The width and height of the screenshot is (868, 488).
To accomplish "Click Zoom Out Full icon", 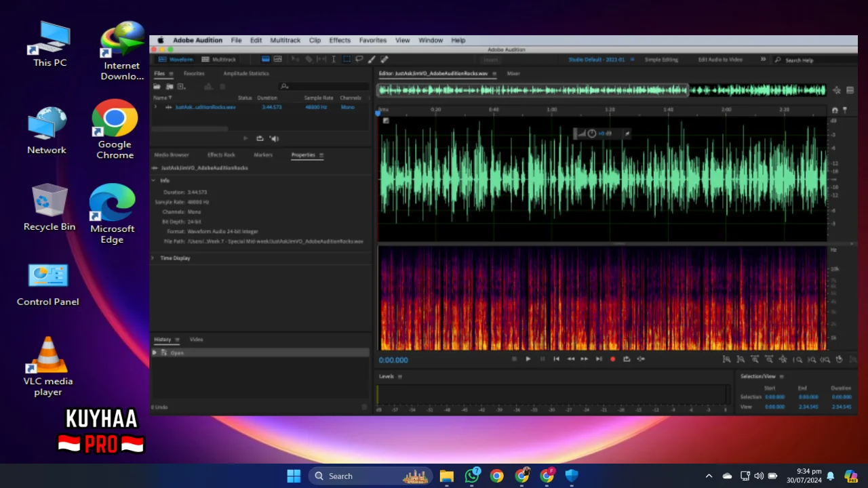I will click(783, 359).
